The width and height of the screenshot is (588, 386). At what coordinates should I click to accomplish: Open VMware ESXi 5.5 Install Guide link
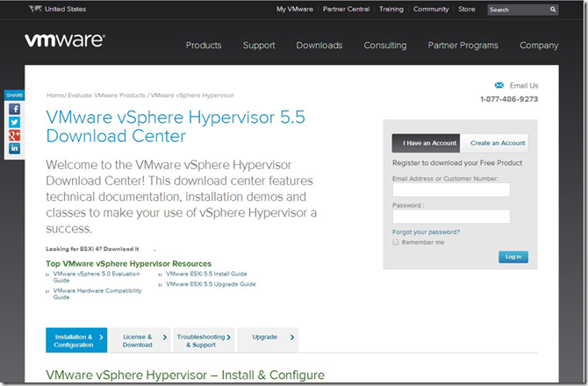[x=206, y=274]
